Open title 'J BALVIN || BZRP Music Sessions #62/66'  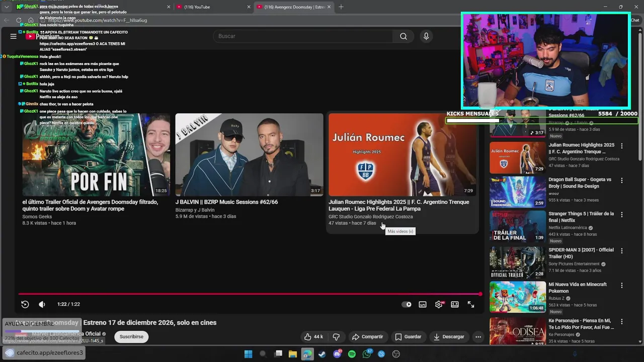click(x=226, y=202)
